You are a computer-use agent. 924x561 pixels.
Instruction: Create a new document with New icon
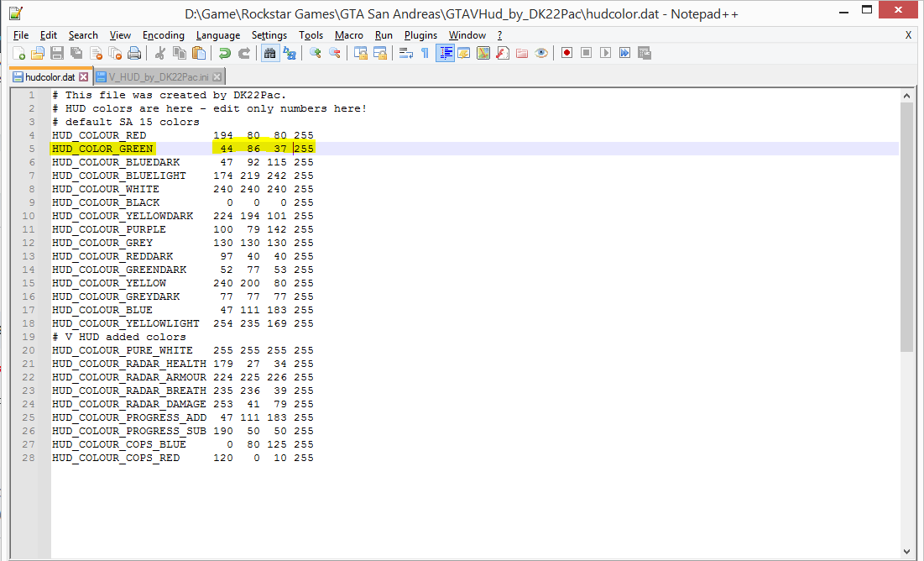pos(18,53)
